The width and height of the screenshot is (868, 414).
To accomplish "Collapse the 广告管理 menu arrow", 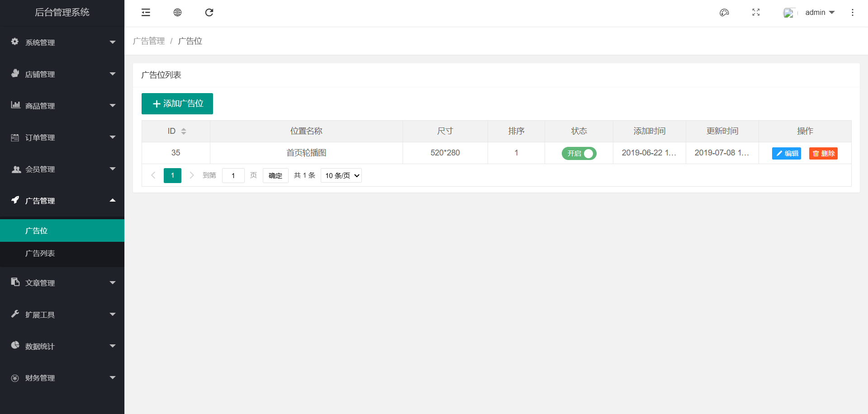I will click(113, 200).
